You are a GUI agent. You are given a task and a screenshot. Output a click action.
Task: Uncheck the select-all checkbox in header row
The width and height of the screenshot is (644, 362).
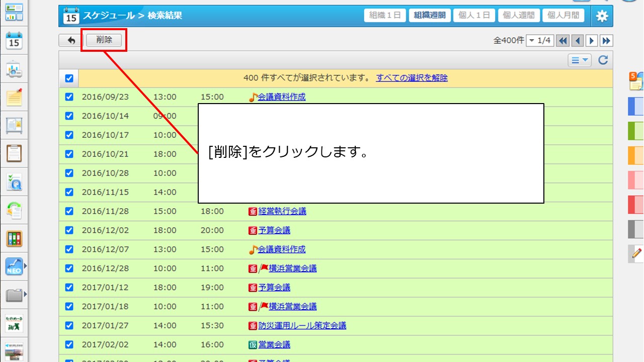tap(69, 78)
